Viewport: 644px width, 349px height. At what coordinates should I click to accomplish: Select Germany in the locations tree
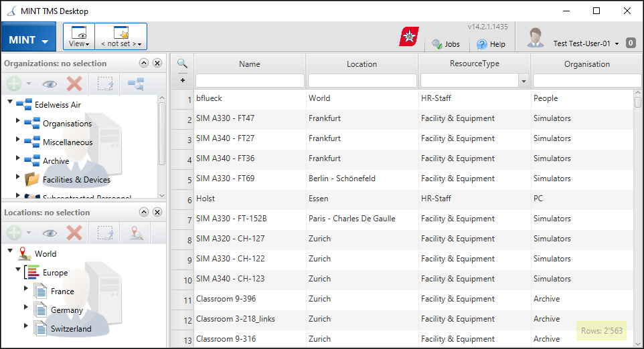[67, 310]
